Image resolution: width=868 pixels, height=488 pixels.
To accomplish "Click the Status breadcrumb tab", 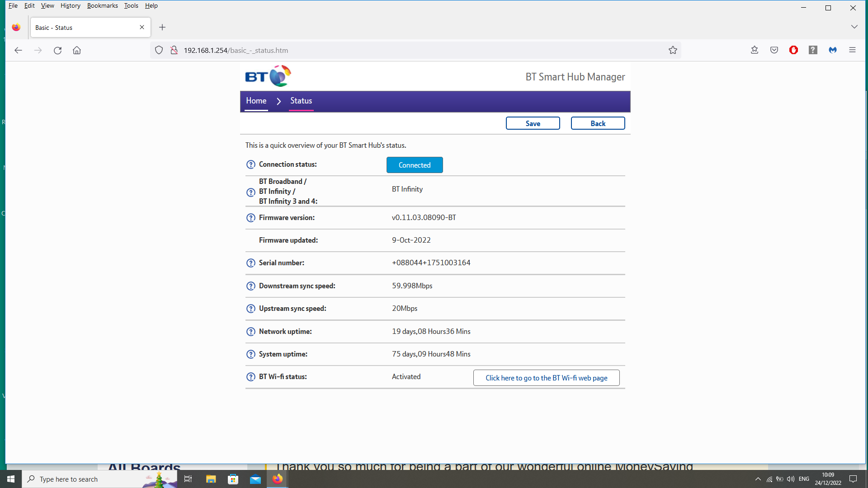I will click(x=301, y=101).
